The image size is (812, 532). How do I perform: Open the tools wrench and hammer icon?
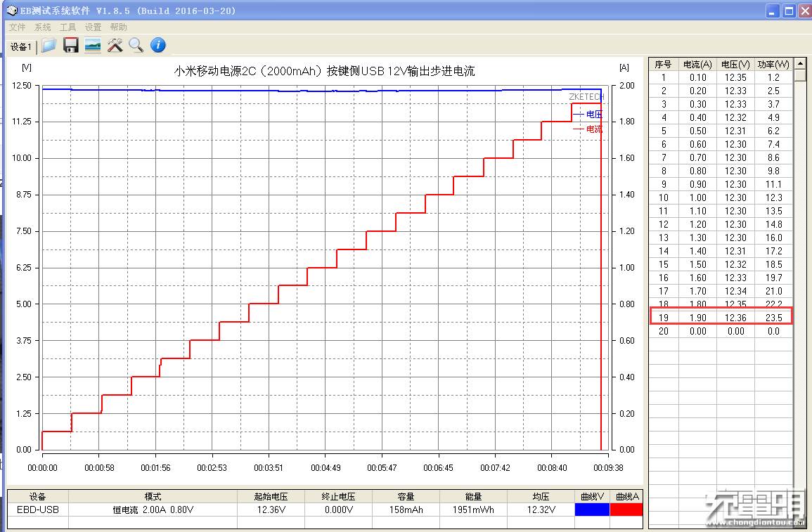[x=115, y=46]
